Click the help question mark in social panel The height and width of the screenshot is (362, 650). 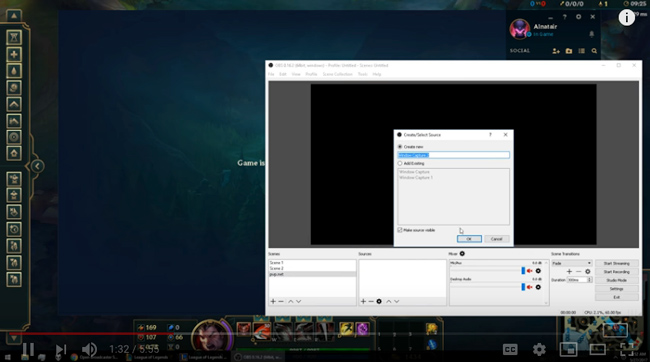coord(564,17)
